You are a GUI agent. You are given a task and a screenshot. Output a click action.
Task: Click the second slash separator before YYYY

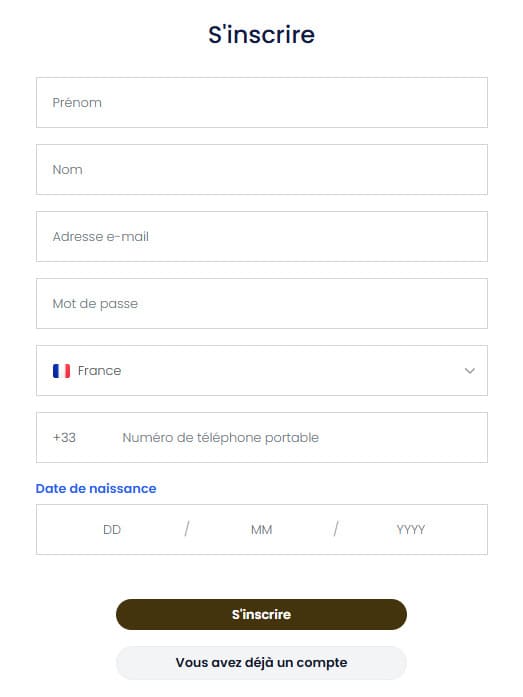336,529
